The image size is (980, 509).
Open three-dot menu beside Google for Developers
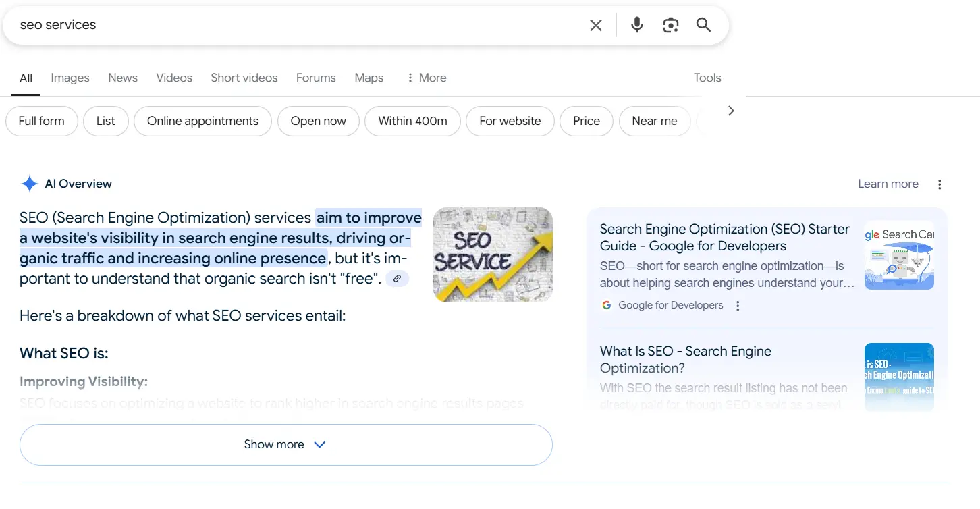point(738,306)
